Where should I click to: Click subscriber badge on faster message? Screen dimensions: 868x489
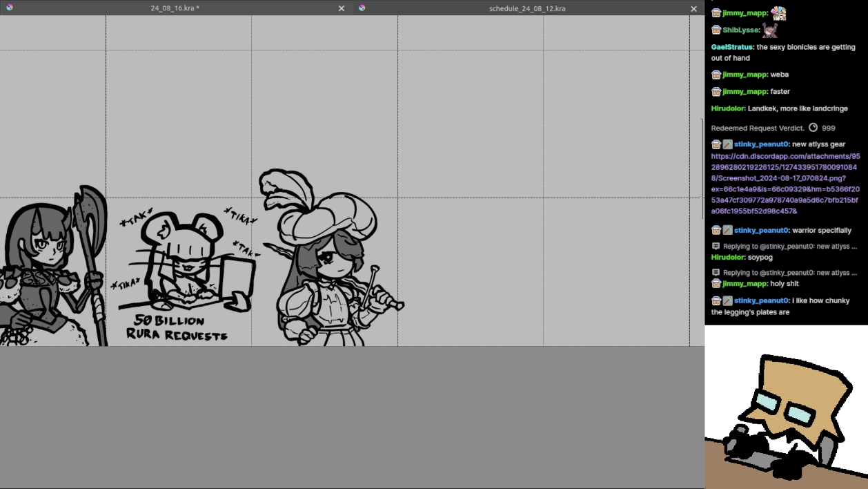[716, 91]
